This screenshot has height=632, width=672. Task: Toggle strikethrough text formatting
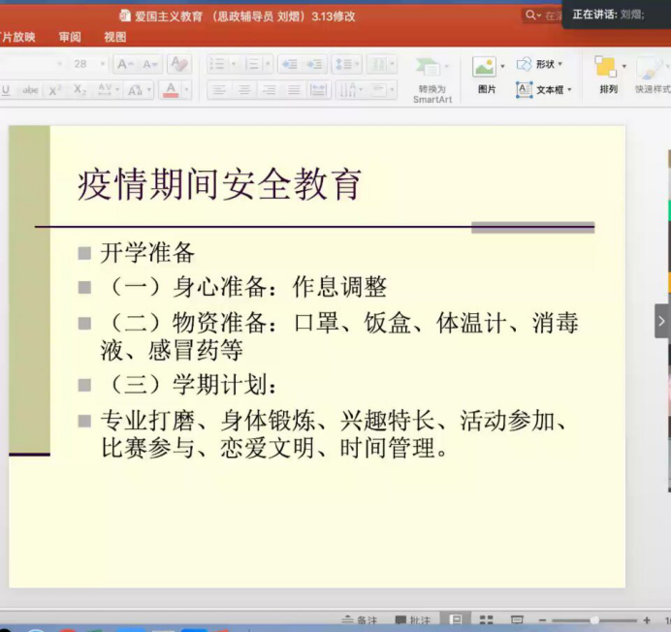pos(31,90)
